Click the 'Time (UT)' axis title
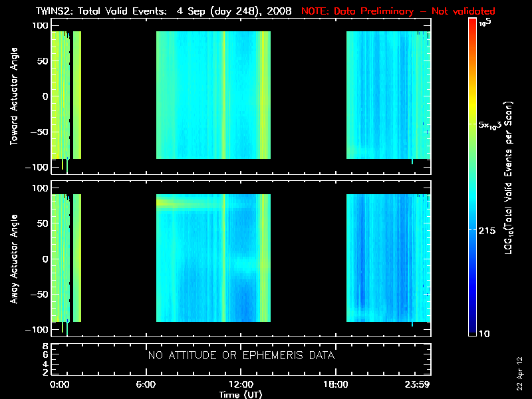The height and width of the screenshot is (399, 532). [241, 394]
